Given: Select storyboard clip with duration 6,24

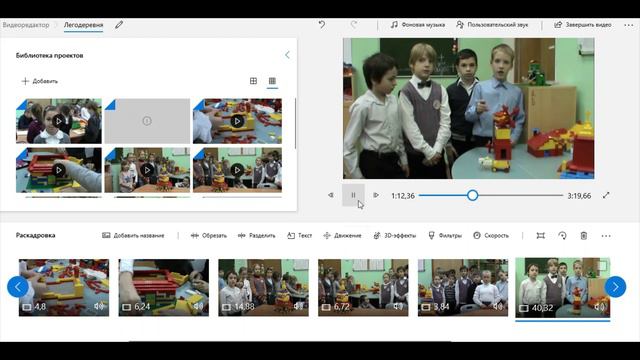Looking at the screenshot, I should coord(164,287).
